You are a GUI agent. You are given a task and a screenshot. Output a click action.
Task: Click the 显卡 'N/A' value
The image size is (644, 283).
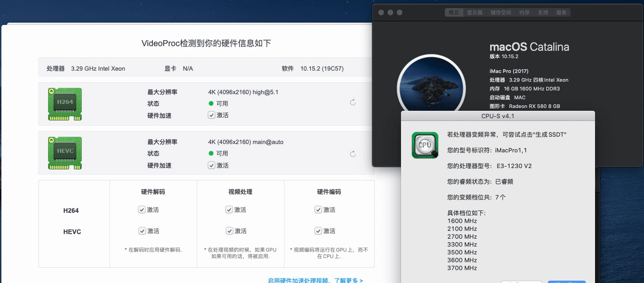click(x=188, y=68)
